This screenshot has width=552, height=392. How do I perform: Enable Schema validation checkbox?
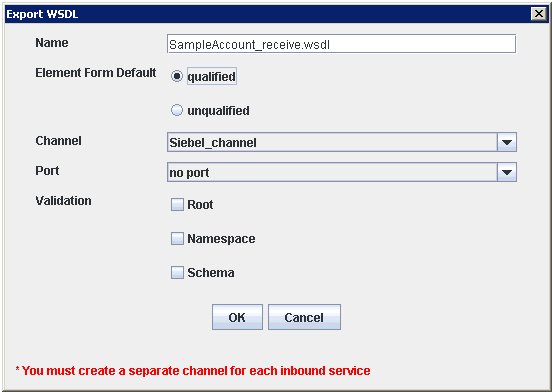click(x=177, y=272)
